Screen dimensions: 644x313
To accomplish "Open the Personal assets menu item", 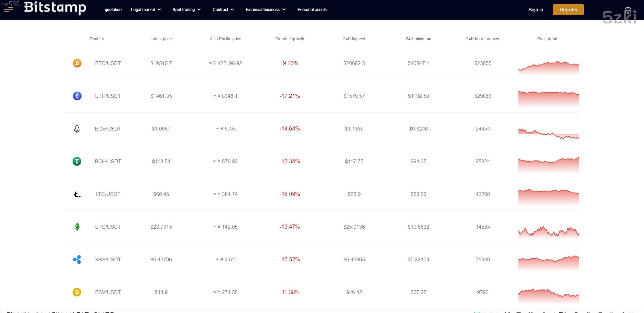I will tap(312, 10).
